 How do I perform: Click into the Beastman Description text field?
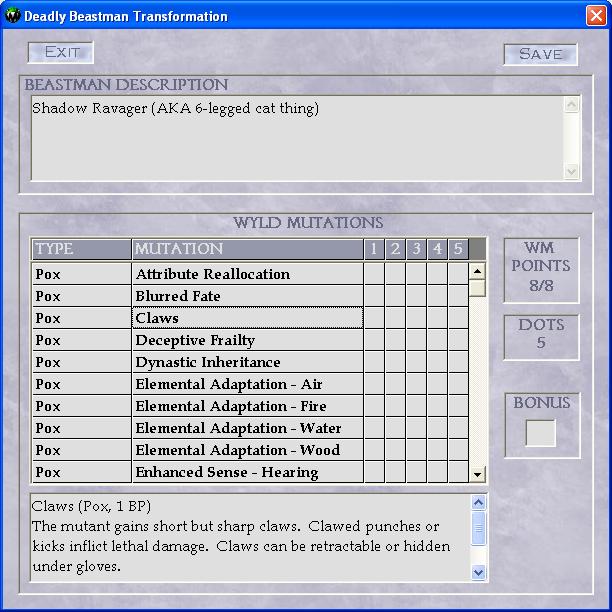pos(297,138)
